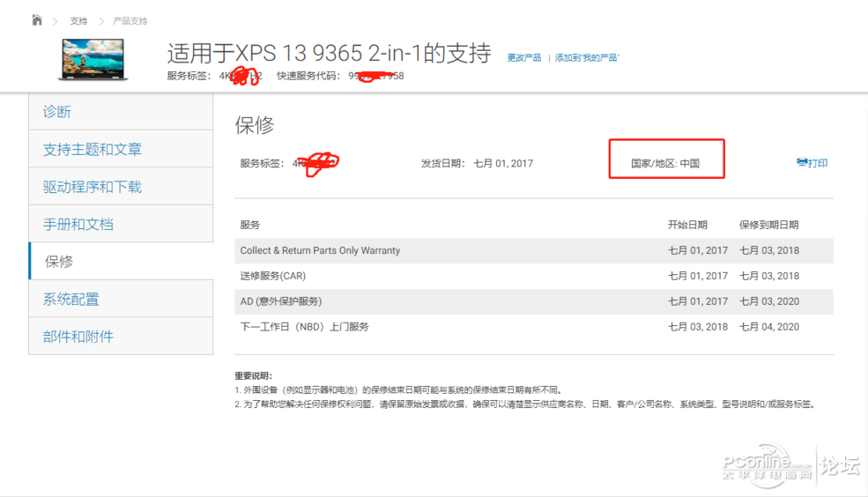This screenshot has width=868, height=497.
Task: Open 支持主题和文章 sidebar tab
Action: point(121,149)
